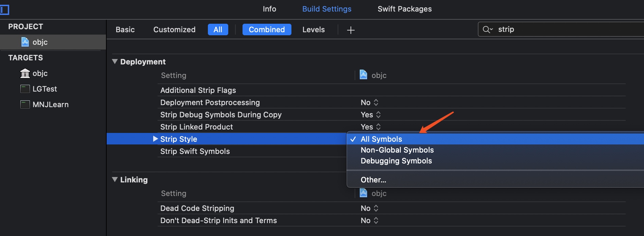Viewport: 644px width, 236px height.
Task: Choose Other... in strip style menu
Action: point(495,180)
